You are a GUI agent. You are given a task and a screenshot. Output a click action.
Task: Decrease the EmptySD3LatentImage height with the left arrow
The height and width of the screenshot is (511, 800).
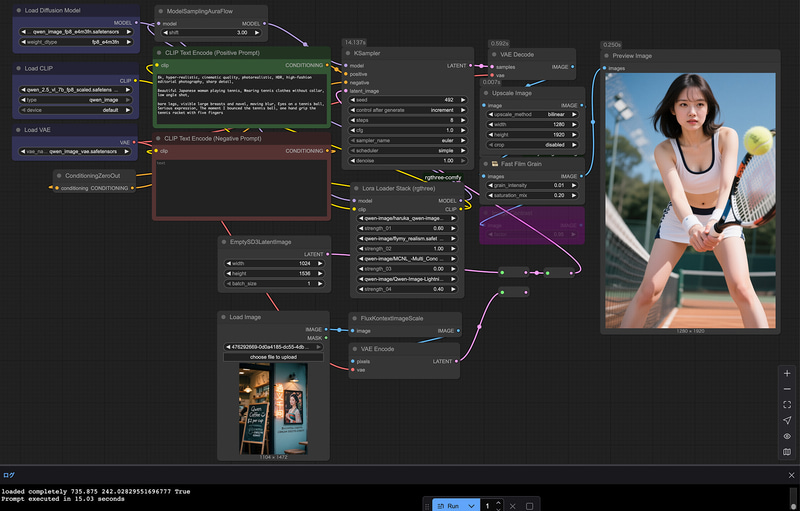click(228, 273)
